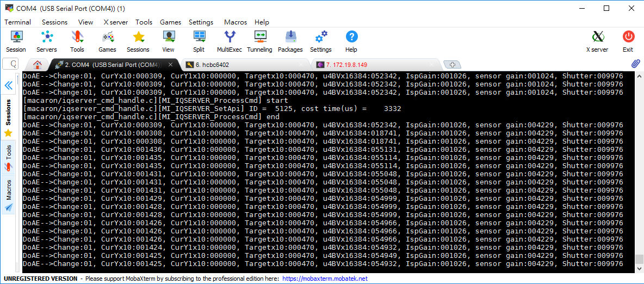
Task: Open the Macros menu
Action: (235, 22)
